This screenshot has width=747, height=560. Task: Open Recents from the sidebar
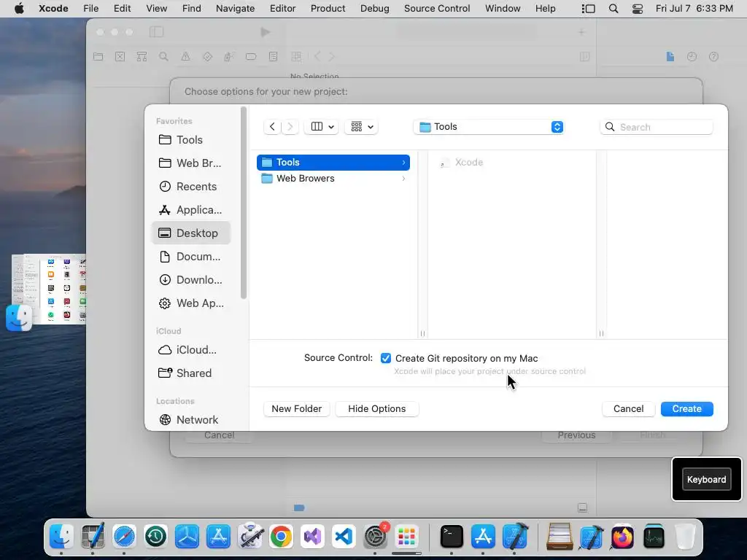click(x=190, y=186)
